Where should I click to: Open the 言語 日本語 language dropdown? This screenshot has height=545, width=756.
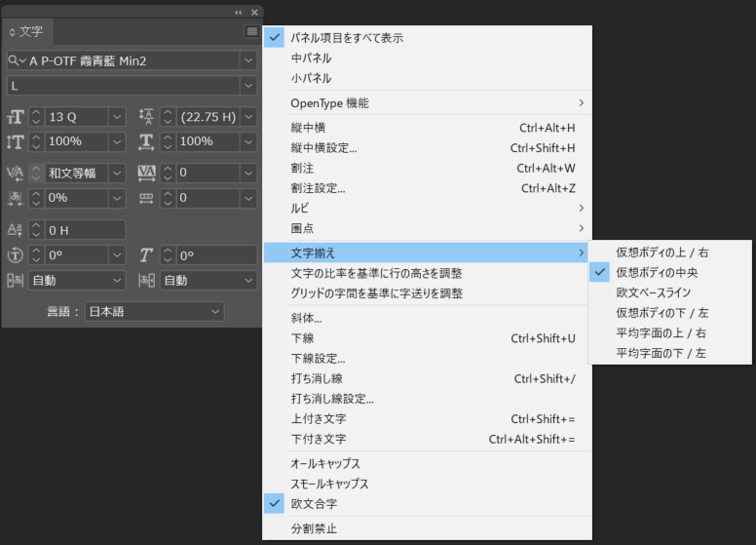(215, 312)
